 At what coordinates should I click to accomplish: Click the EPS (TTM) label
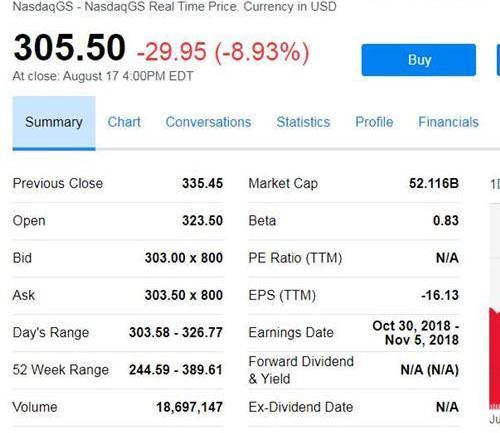tap(282, 295)
